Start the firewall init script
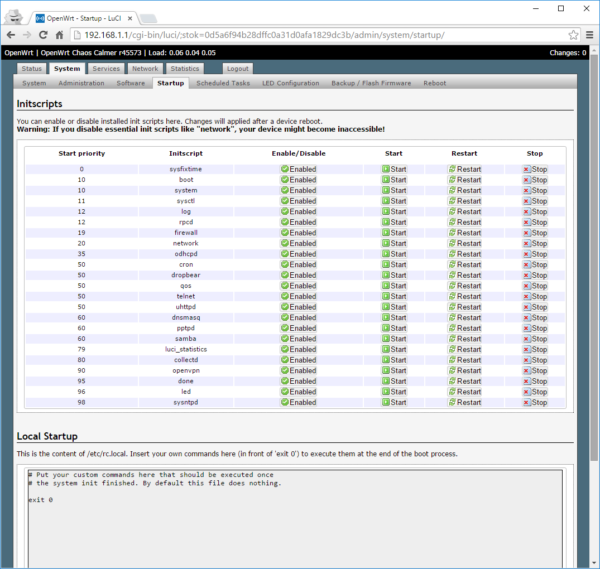 393,232
